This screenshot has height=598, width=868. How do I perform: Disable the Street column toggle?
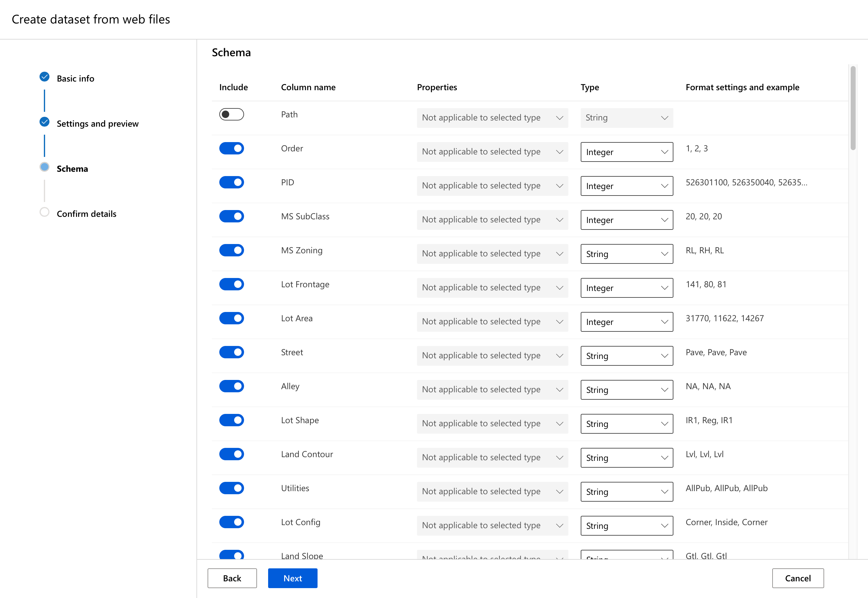click(x=231, y=352)
